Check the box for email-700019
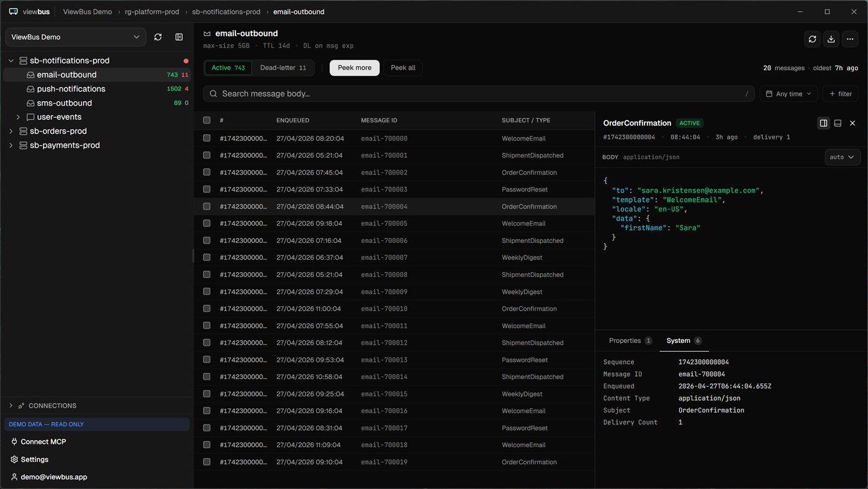This screenshot has height=489, width=868. 207,462
